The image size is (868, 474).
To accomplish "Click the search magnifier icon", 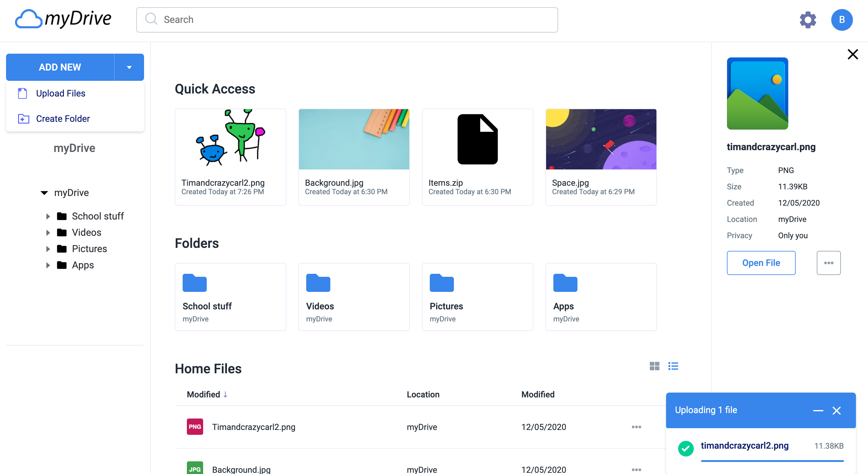I will pyautogui.click(x=151, y=19).
